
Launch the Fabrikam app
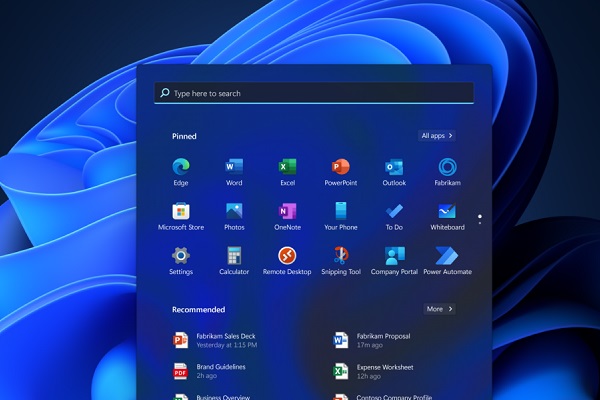(x=447, y=172)
